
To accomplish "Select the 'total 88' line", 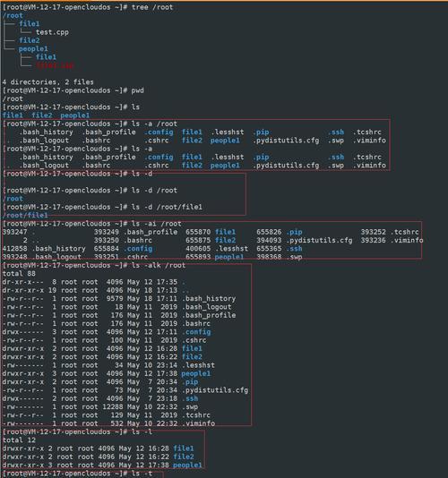I will click(x=19, y=273).
